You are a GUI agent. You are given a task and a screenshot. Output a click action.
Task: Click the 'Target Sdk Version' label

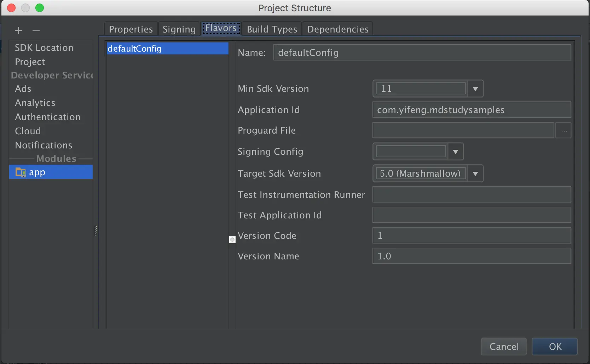279,174
